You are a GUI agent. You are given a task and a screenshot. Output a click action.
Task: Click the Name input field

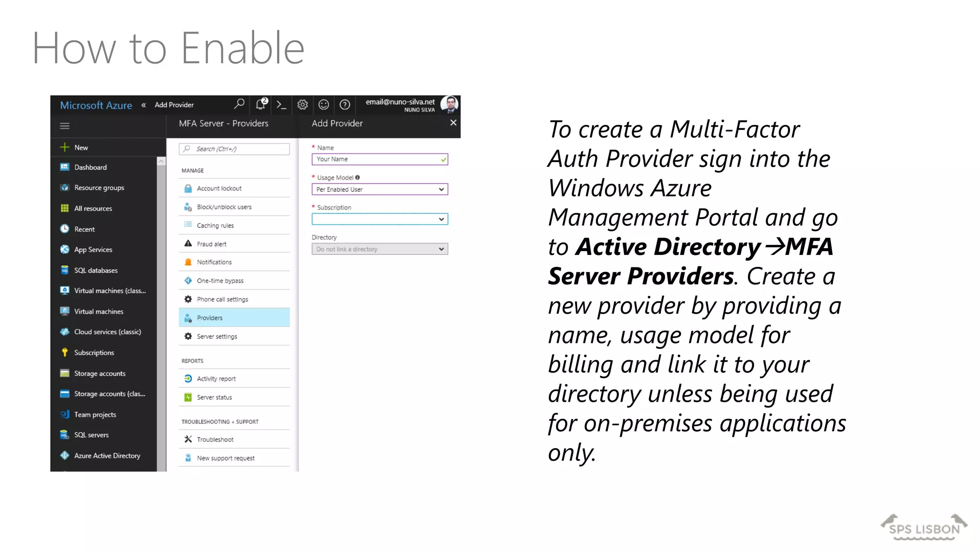click(380, 159)
